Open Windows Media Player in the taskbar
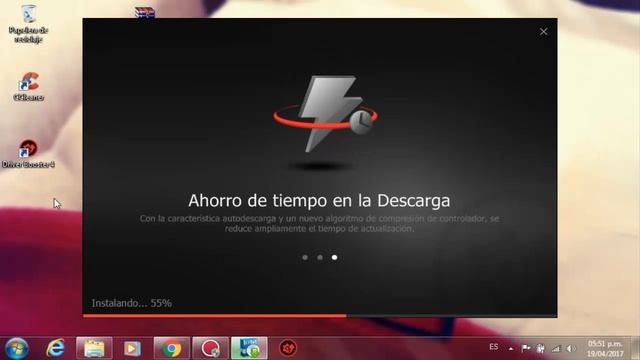The width and height of the screenshot is (640, 360). [132, 348]
